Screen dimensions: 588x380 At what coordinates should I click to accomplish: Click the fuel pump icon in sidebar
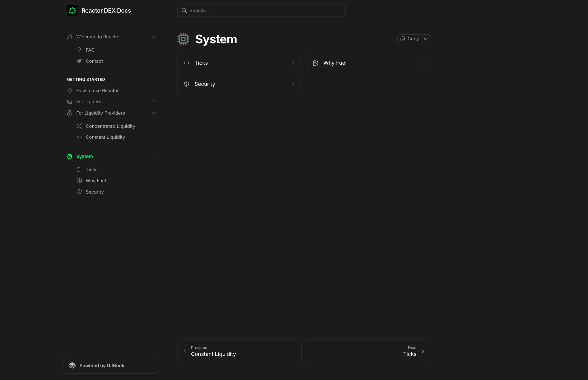point(79,181)
